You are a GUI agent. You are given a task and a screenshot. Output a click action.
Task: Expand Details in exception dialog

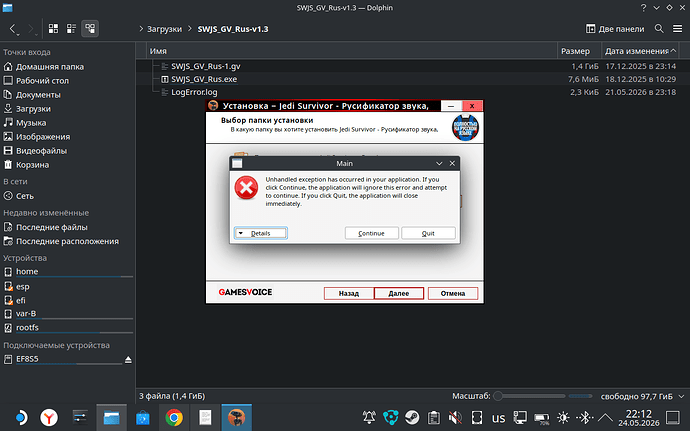coord(261,233)
